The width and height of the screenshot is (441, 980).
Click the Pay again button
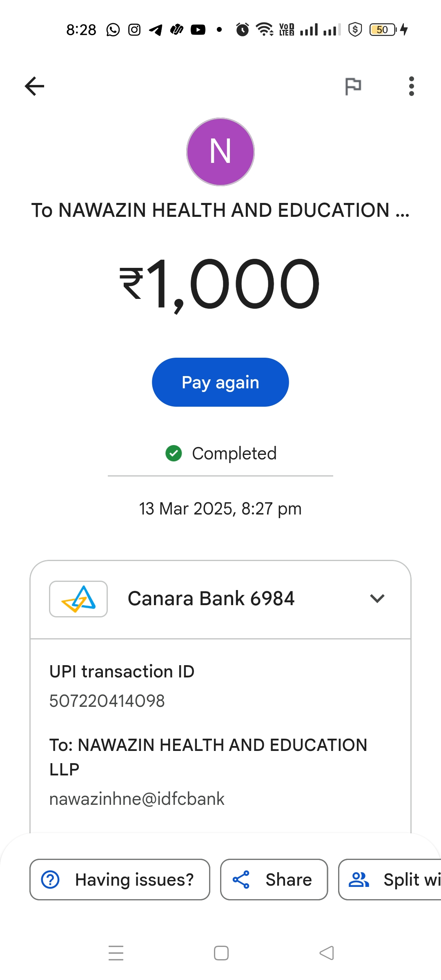(220, 382)
